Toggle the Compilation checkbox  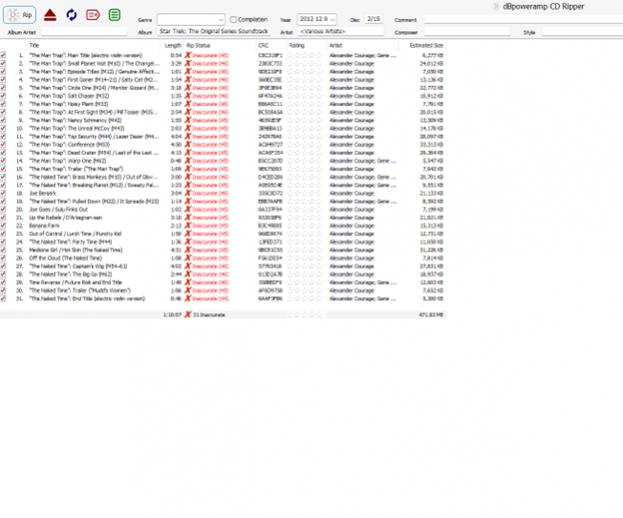(x=234, y=19)
